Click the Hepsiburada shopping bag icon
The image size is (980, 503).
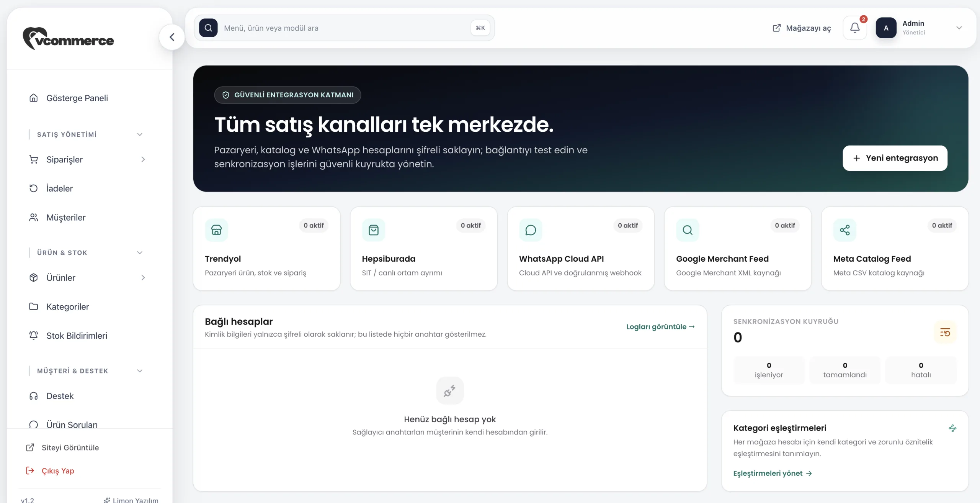374,230
